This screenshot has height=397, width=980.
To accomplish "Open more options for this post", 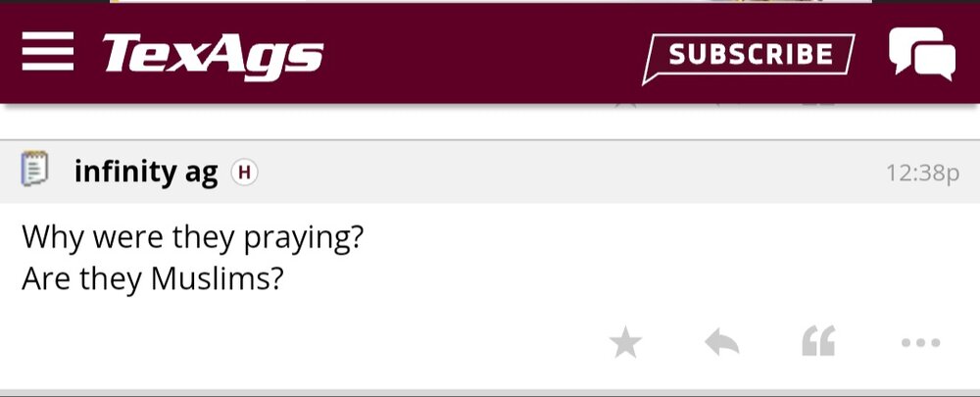I will [x=920, y=343].
